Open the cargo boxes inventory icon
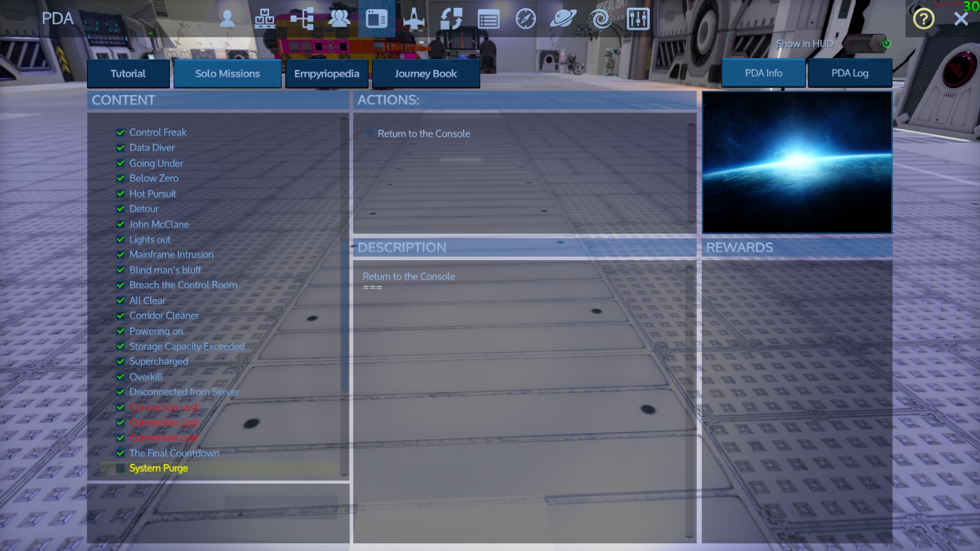Viewport: 980px width, 551px height. (x=264, y=19)
